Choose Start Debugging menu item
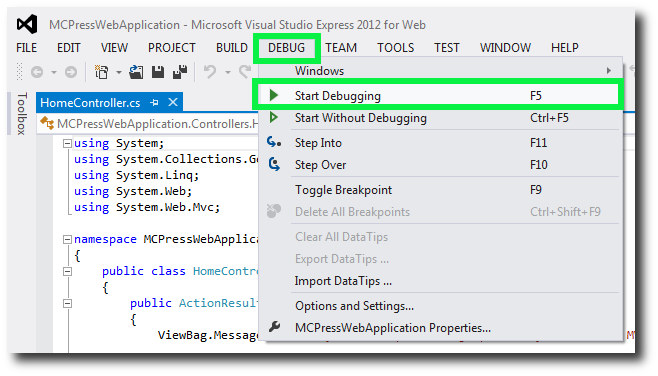Image resolution: width=658 pixels, height=376 pixels. tap(438, 96)
